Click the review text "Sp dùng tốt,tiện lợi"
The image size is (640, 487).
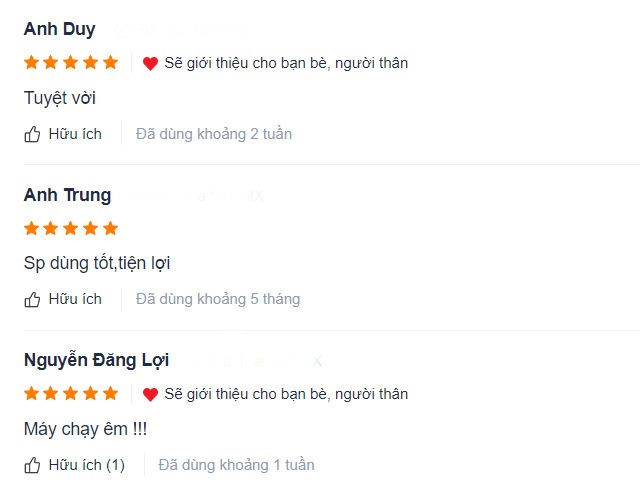97,263
